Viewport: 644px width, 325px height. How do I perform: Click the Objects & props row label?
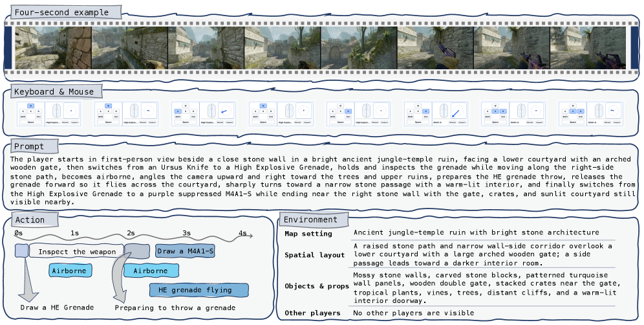[x=317, y=286]
